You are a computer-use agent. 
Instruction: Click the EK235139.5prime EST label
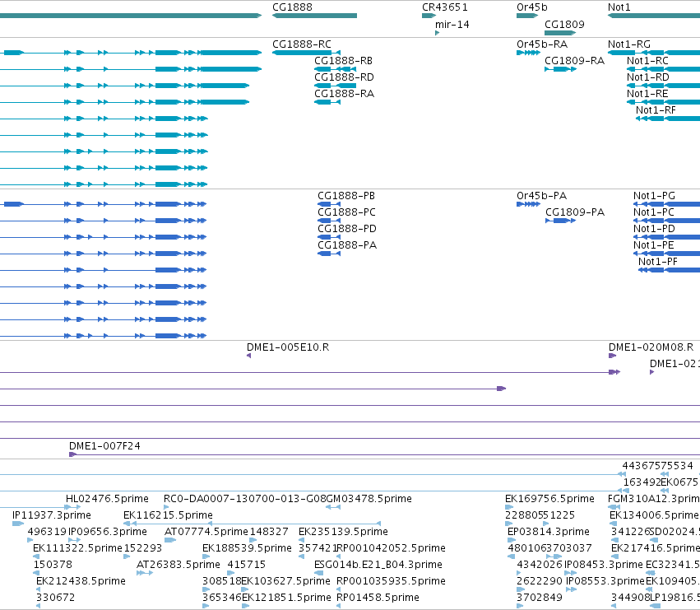tap(343, 532)
